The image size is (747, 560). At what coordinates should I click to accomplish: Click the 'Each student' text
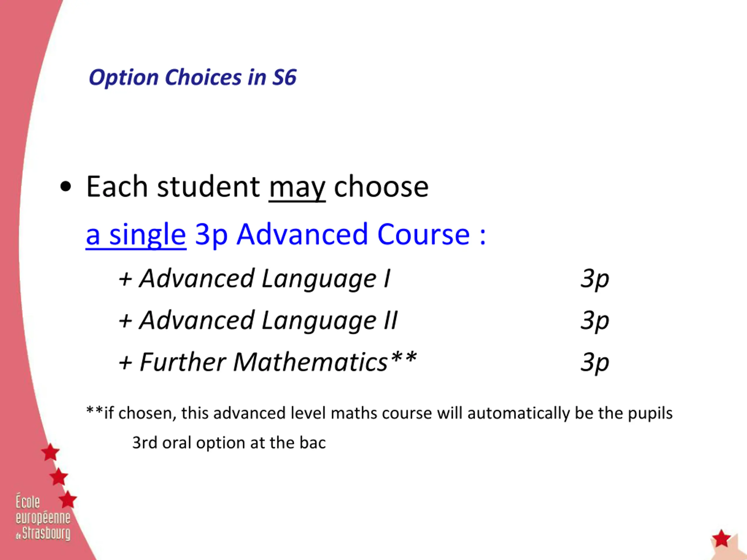[173, 187]
